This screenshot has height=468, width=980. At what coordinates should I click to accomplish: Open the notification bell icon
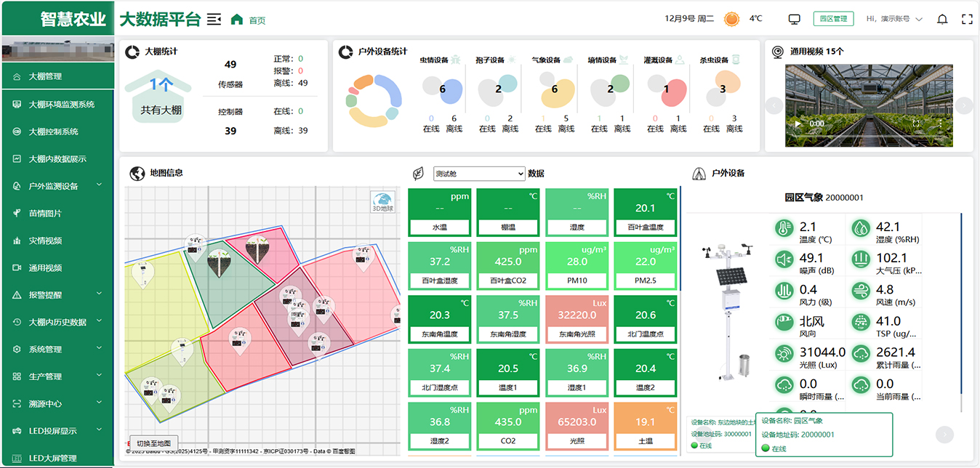point(942,20)
